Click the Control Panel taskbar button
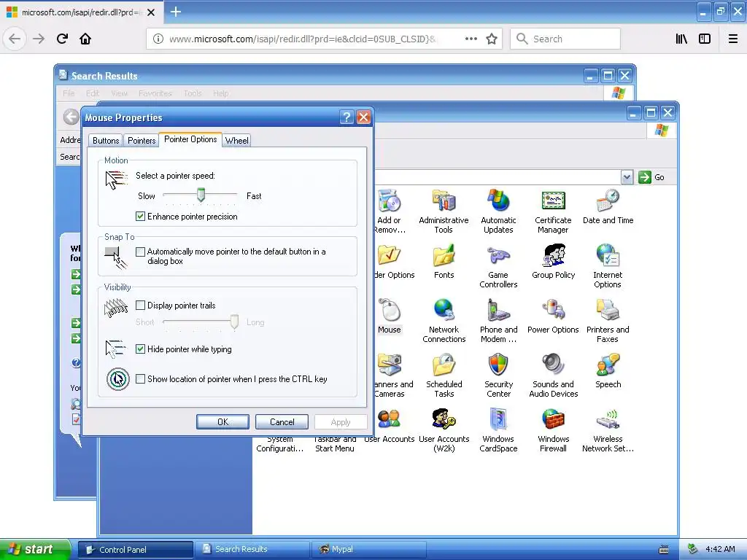This screenshot has height=560, width=747. (136, 549)
